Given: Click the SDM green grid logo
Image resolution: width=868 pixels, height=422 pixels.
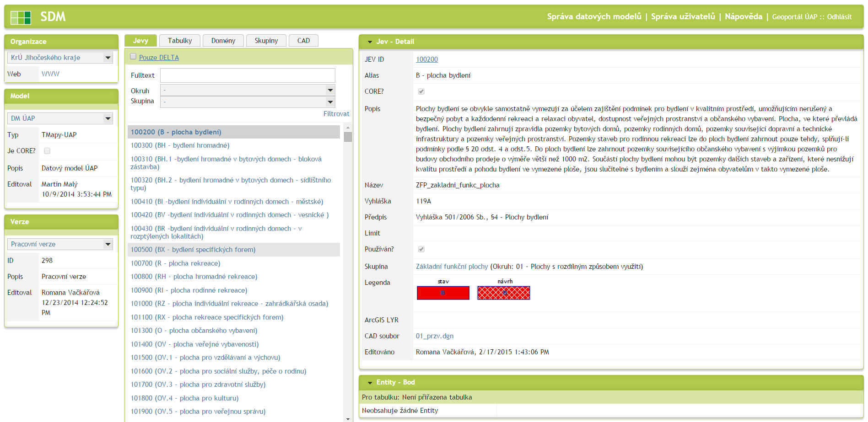Looking at the screenshot, I should 21,17.
